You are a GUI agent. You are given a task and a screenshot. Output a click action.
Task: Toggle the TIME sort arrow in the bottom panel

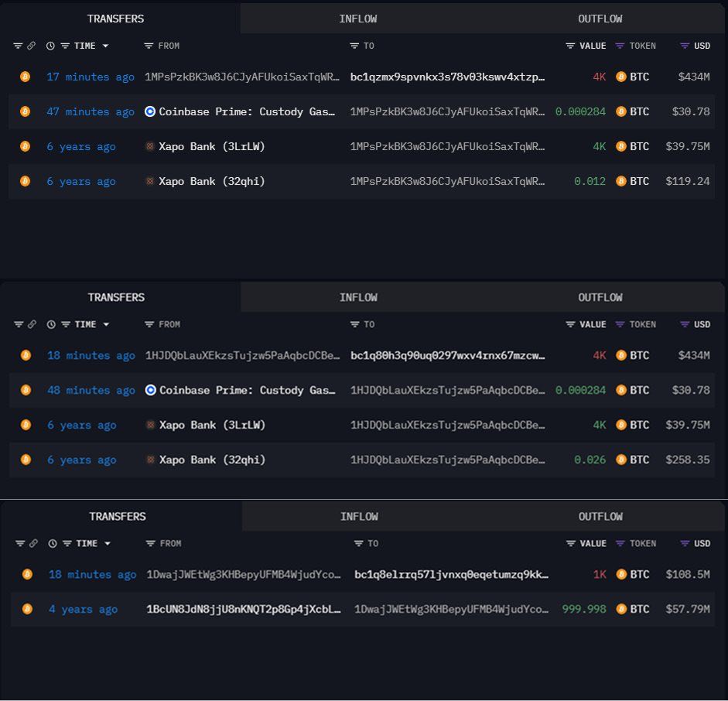tap(107, 543)
